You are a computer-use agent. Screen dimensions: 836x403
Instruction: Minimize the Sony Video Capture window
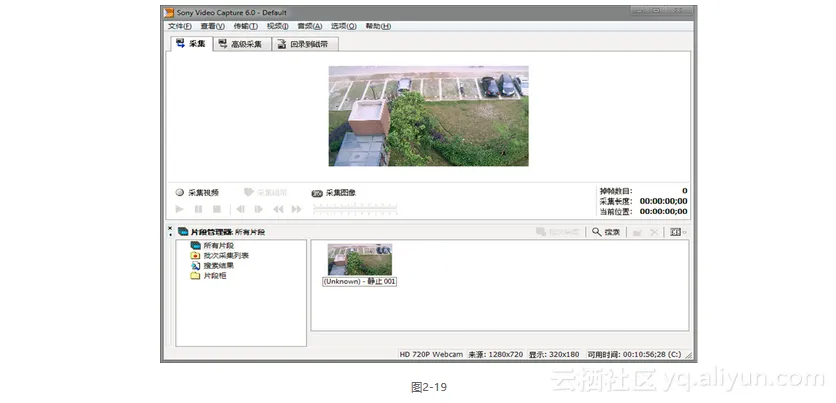point(638,11)
